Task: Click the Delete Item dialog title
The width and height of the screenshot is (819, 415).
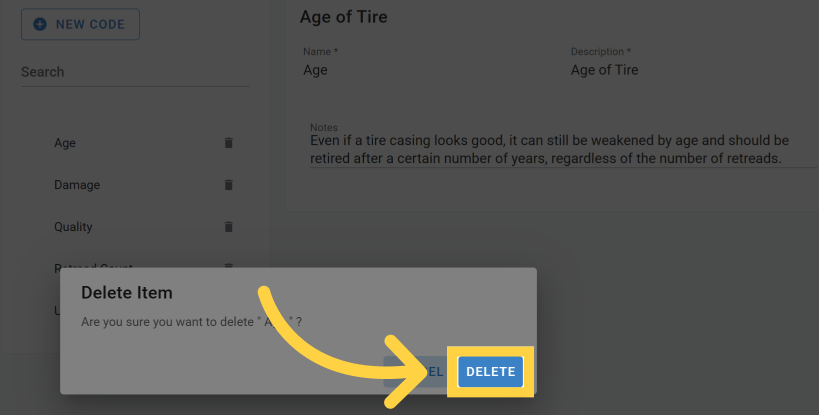Action: [126, 293]
